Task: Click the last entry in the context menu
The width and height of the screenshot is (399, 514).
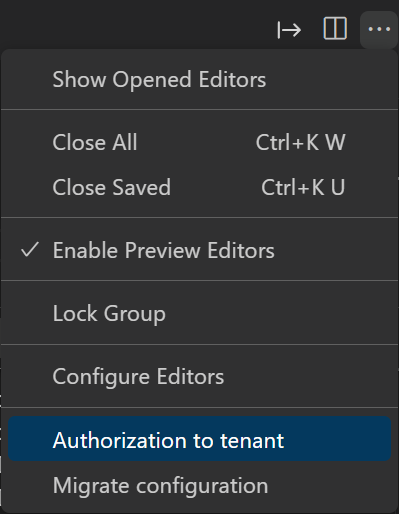Action: pos(200,485)
